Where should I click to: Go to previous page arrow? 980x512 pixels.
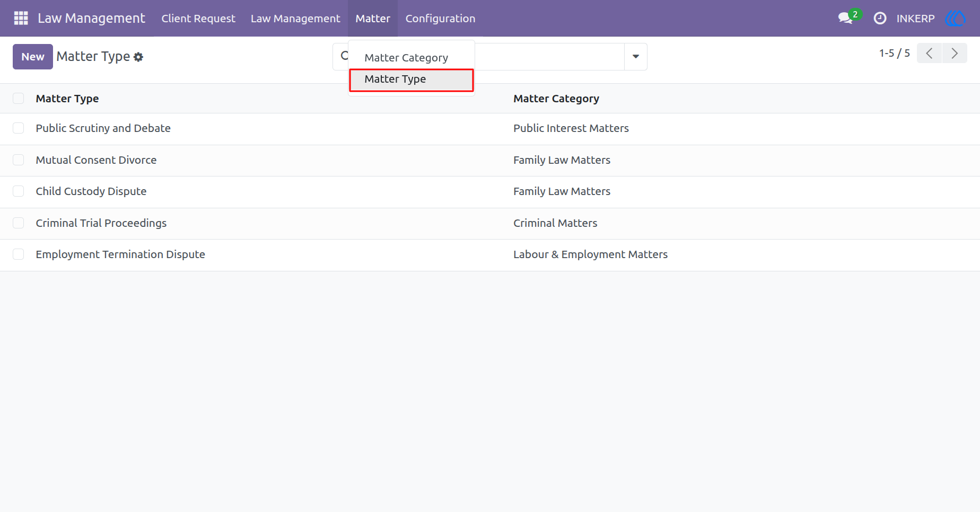point(929,53)
